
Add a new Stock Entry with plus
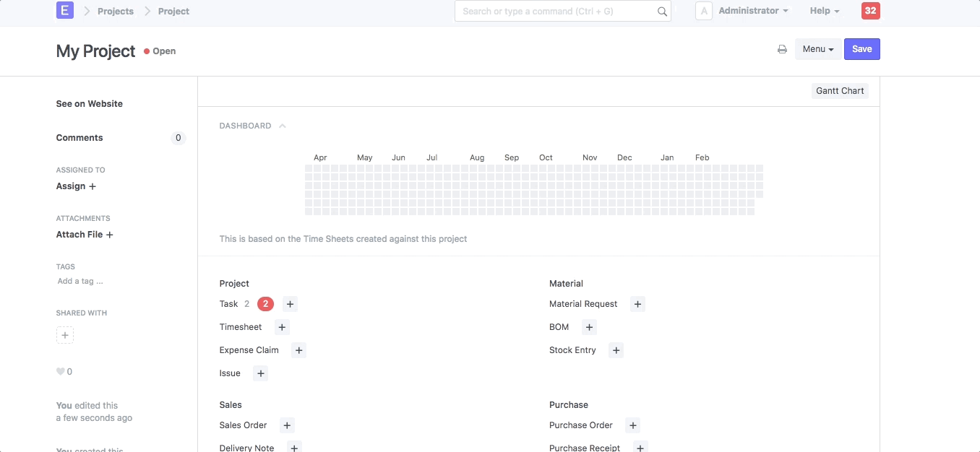pyautogui.click(x=616, y=350)
